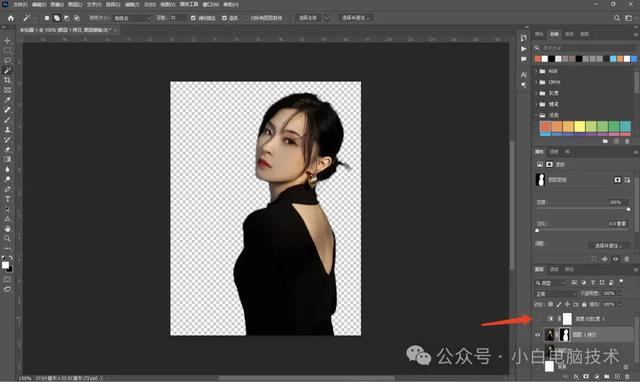
Task: Pick the yellow swatch in the swatches panel
Action: pyautogui.click(x=579, y=127)
